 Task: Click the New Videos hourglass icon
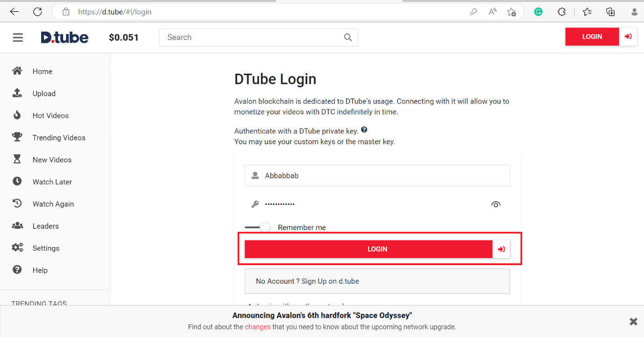pos(17,159)
